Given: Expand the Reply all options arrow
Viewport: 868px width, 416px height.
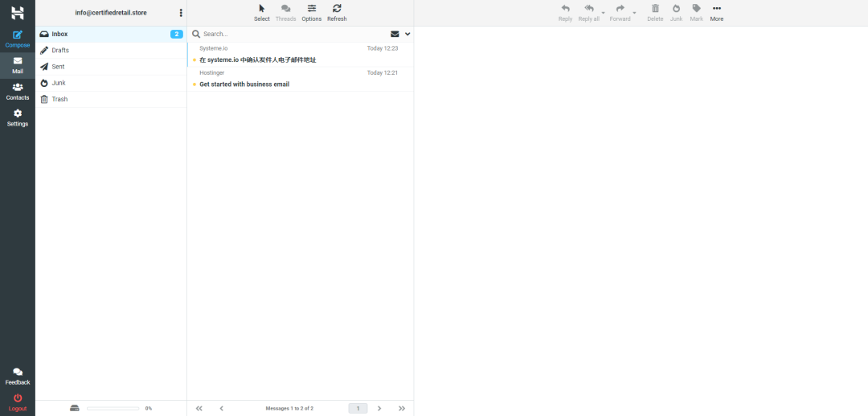Looking at the screenshot, I should point(604,13).
